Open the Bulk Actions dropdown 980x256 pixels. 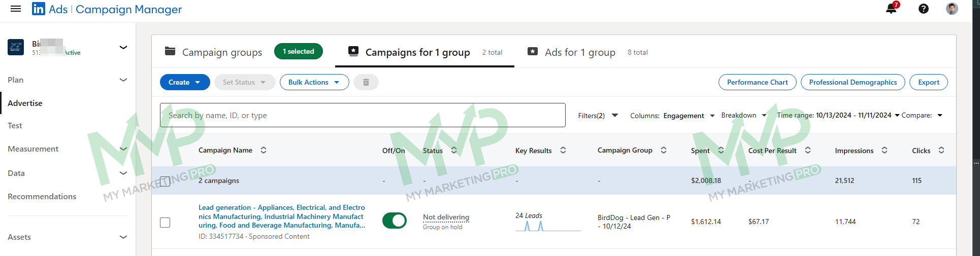314,82
